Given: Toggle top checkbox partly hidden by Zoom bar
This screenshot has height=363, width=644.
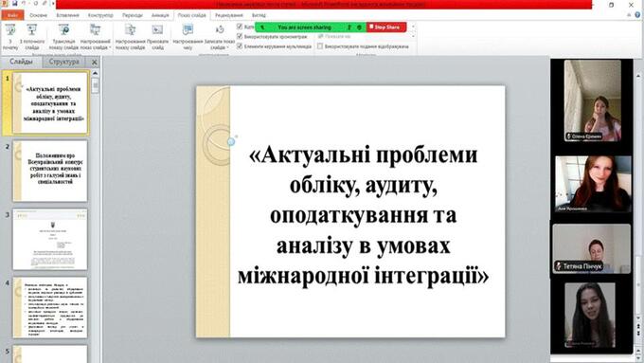Looking at the screenshot, I should (x=240, y=27).
